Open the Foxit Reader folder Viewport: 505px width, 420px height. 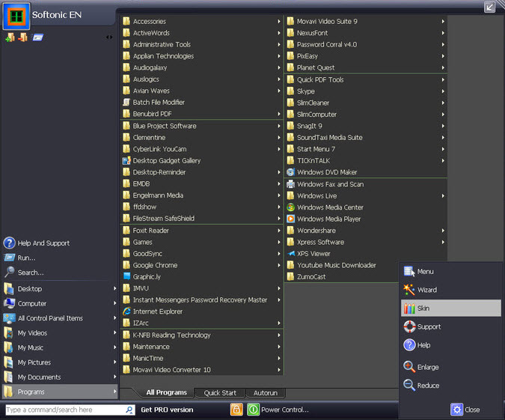202,231
